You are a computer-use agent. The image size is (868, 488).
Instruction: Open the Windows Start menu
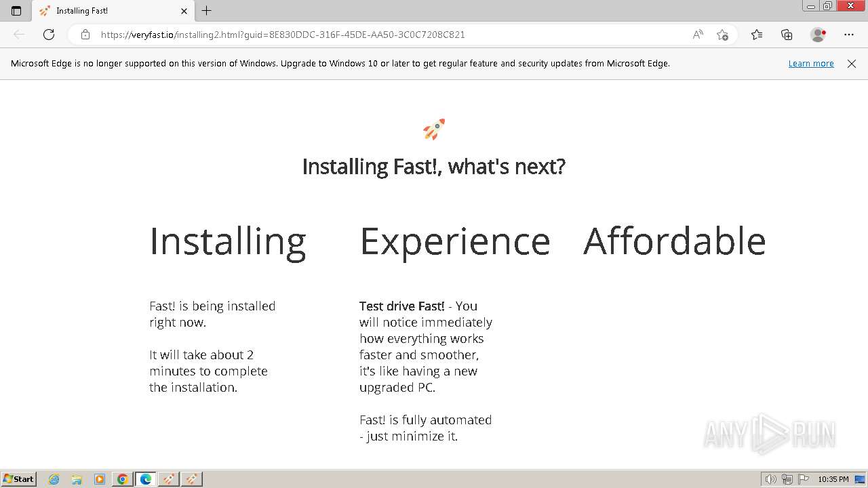[x=19, y=479]
